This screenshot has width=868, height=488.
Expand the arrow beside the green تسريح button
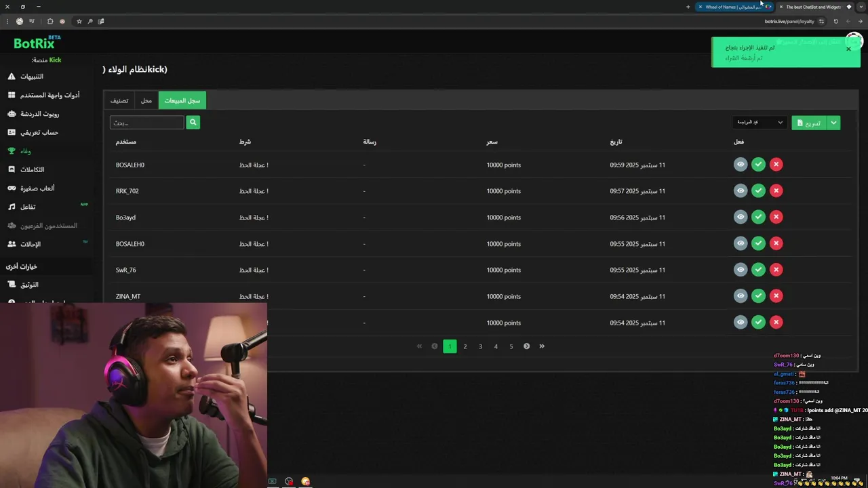(x=833, y=123)
